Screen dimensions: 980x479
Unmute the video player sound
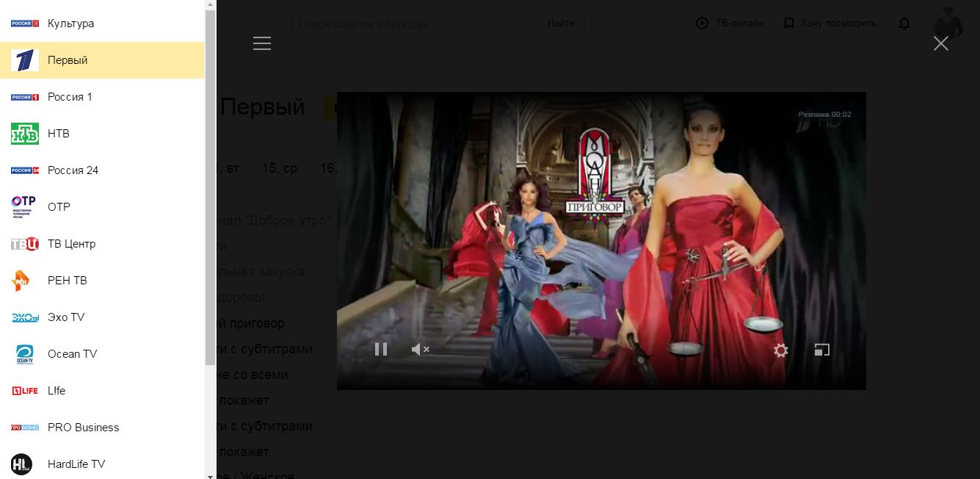[420, 350]
